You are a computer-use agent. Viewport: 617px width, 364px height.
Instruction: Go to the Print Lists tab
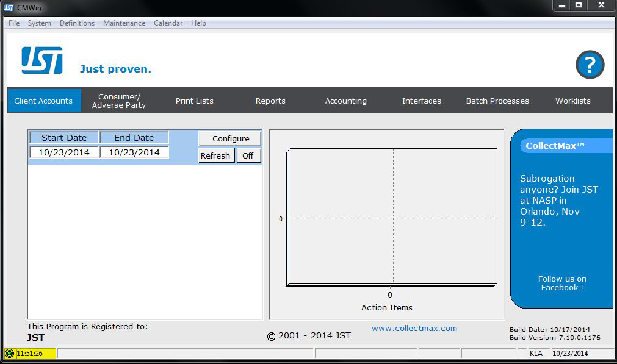click(195, 101)
